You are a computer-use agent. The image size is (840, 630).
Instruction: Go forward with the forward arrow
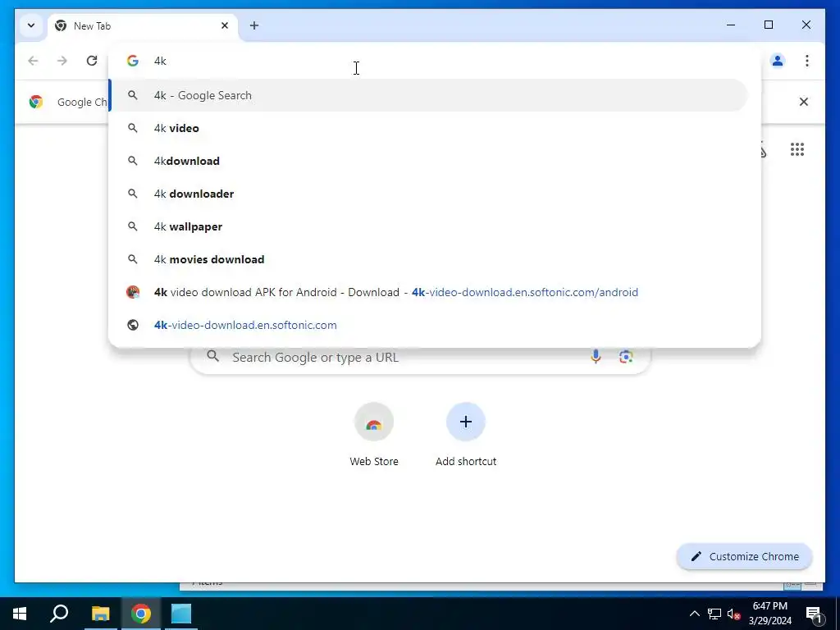tap(62, 61)
